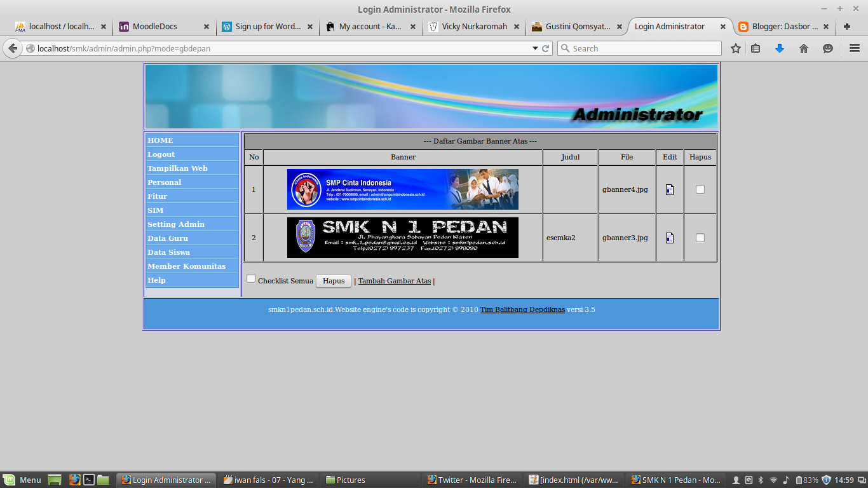
Task: Launch the terminal from the panel
Action: (89, 480)
